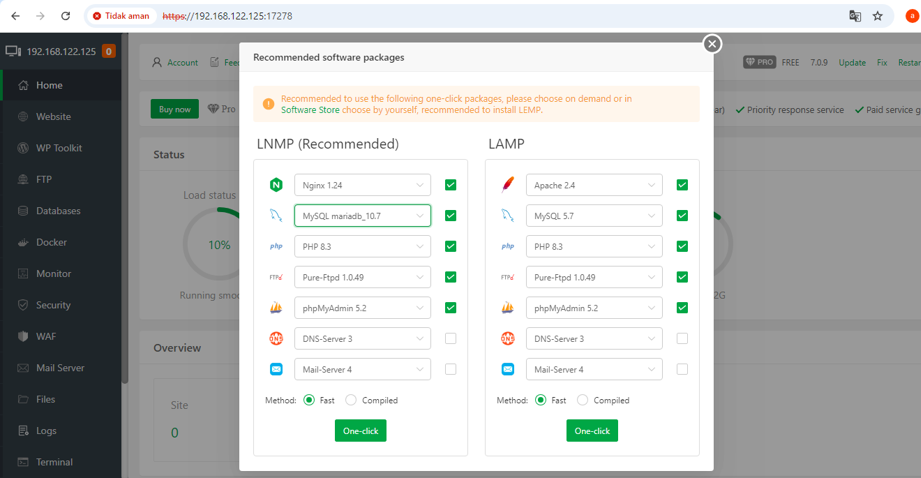
Task: Open the Software Store link
Action: (310, 110)
